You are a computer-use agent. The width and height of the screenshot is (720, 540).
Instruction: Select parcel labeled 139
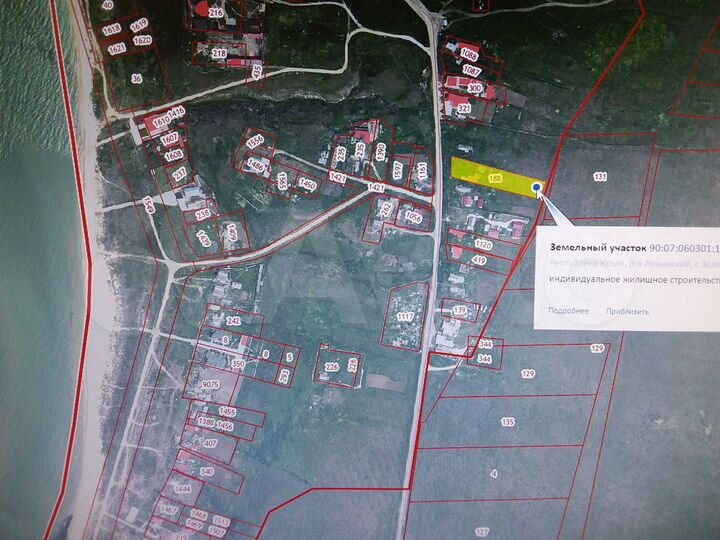click(460, 311)
